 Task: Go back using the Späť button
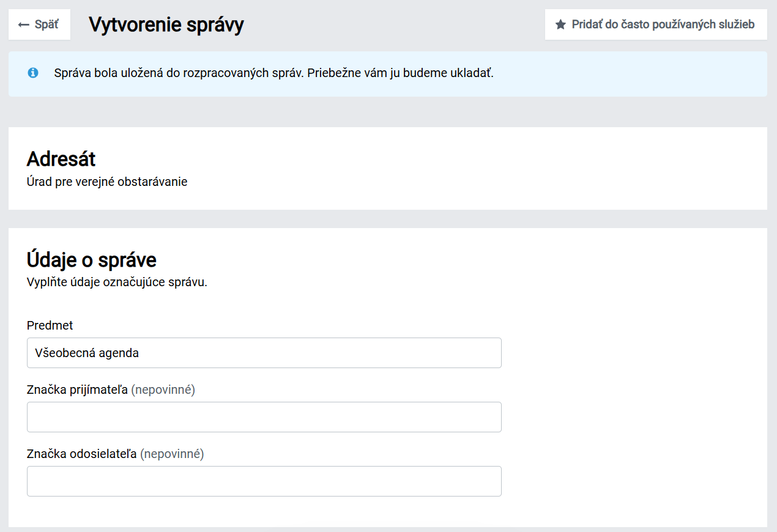[39, 24]
